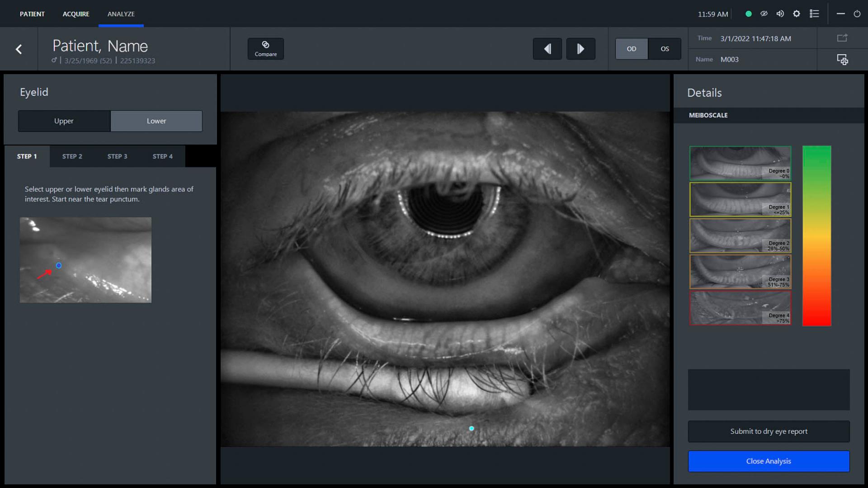Open the Compare view
This screenshot has height=488, width=868.
click(x=266, y=49)
